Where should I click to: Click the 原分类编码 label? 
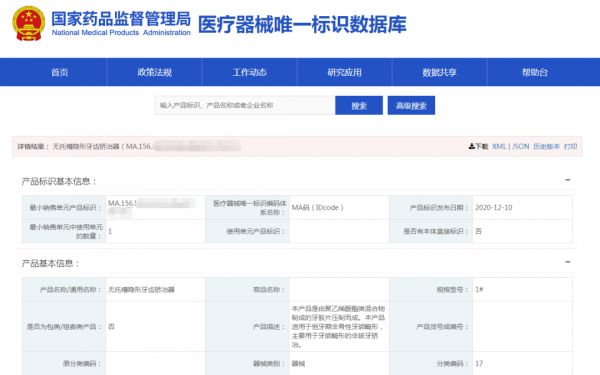pyautogui.click(x=82, y=363)
